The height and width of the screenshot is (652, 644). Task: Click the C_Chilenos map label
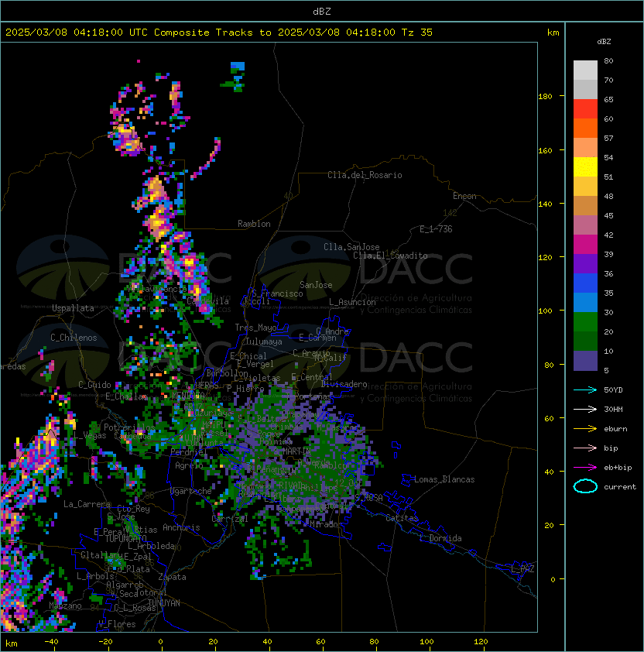click(x=74, y=338)
